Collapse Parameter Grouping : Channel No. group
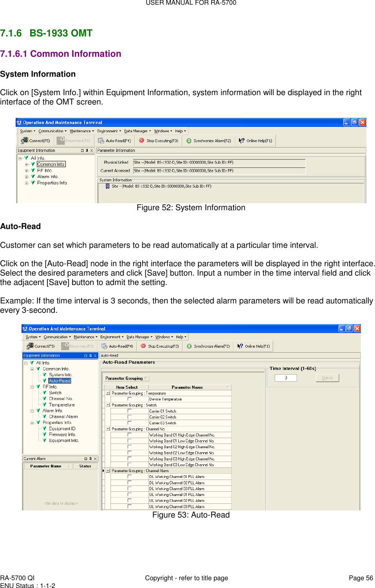 (x=108, y=429)
